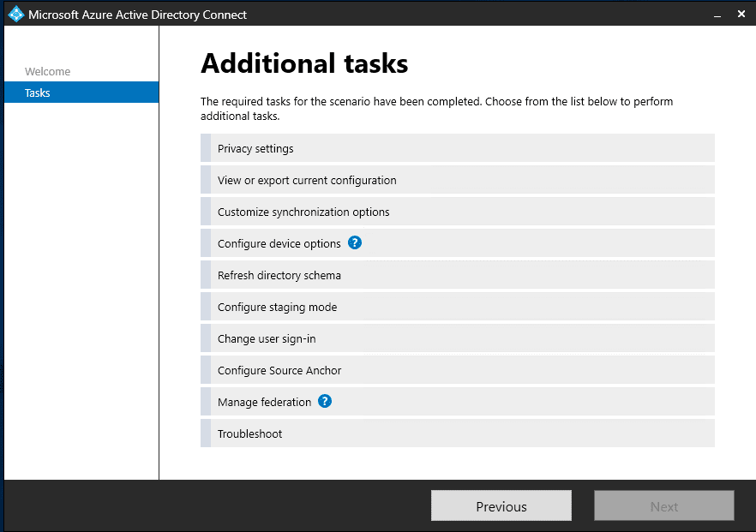Click the Next button
756x532 pixels.
[664, 506]
